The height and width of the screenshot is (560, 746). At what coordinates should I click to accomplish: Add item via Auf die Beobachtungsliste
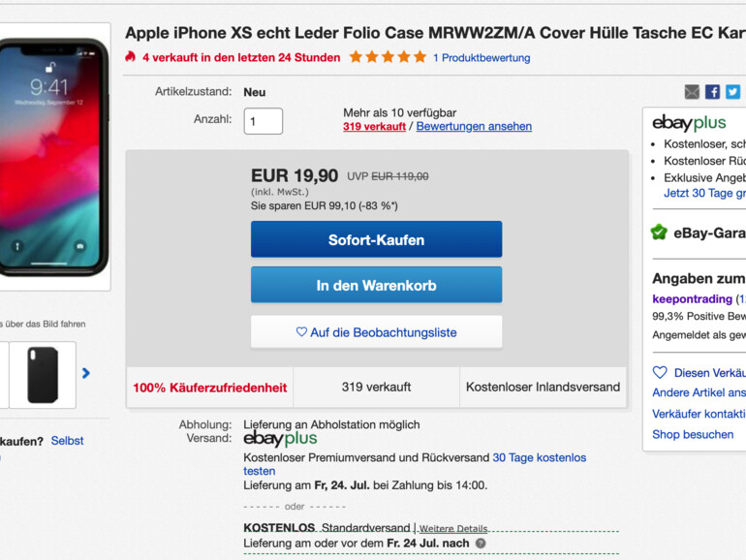coord(376,332)
